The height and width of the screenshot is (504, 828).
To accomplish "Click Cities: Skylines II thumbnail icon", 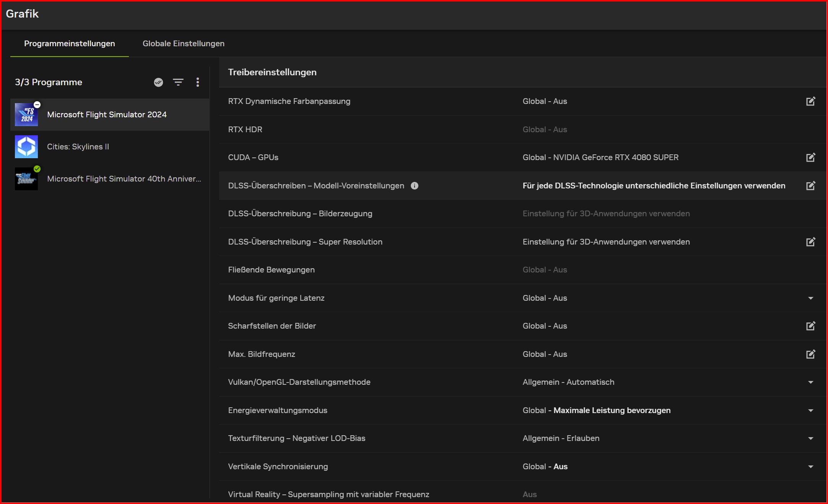I will click(26, 147).
